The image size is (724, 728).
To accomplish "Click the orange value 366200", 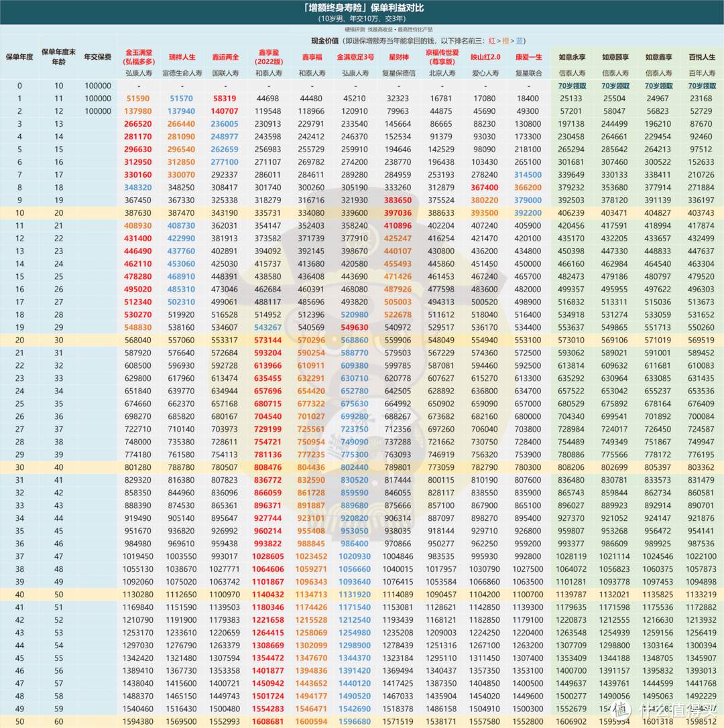I will tap(528, 188).
